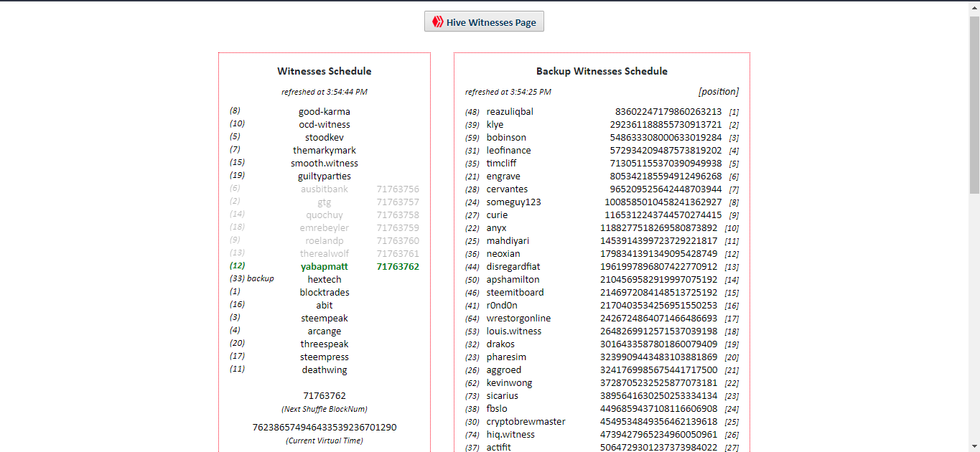Select the cervantes backup witness

(x=507, y=189)
